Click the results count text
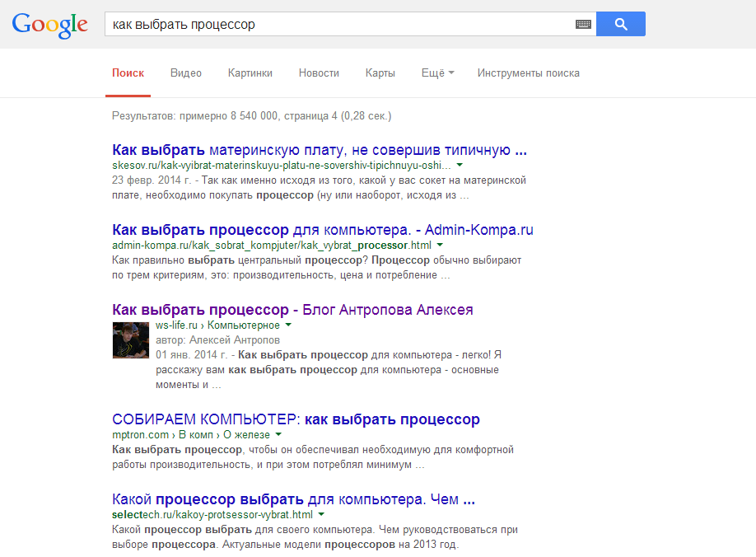Image resolution: width=756 pixels, height=557 pixels. click(252, 116)
